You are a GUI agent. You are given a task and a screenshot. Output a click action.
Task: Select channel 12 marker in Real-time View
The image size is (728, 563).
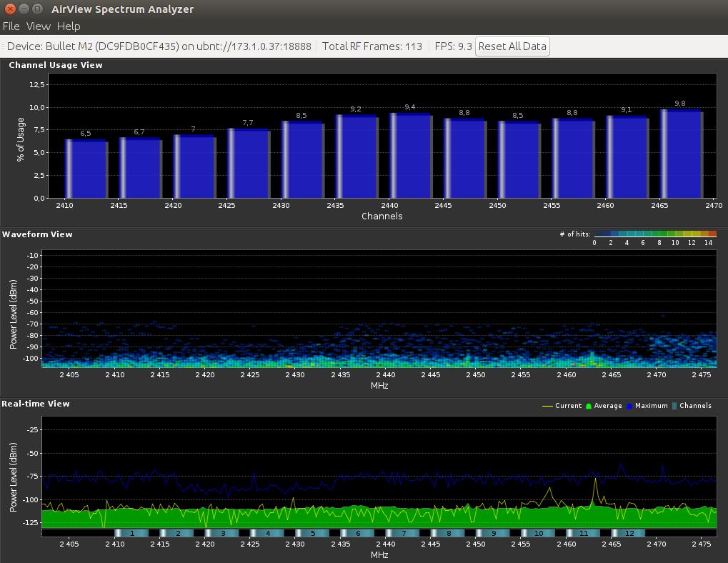(628, 533)
